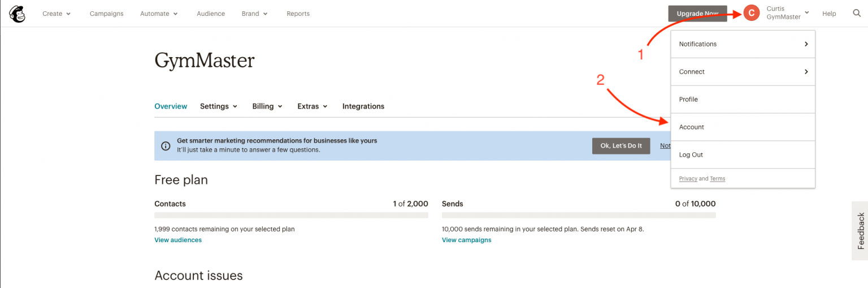Select Account from the user menu
868x288 pixels.
pos(692,127)
